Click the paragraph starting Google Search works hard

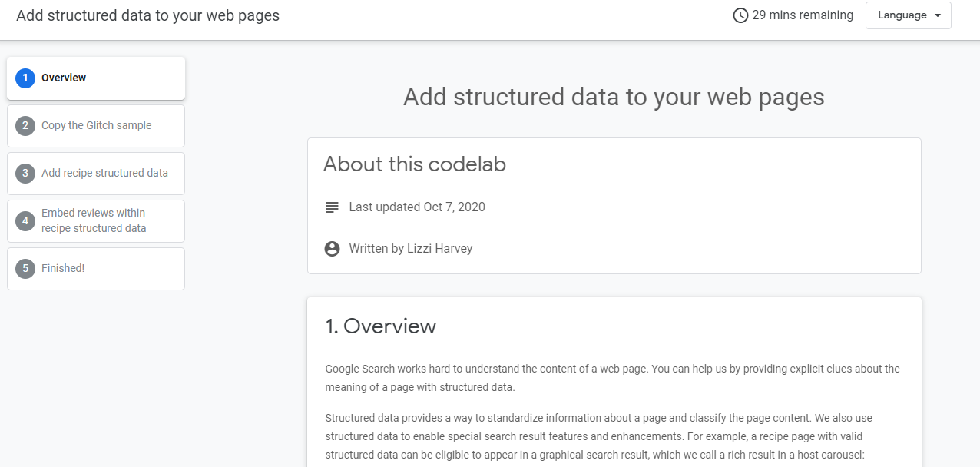click(612, 378)
